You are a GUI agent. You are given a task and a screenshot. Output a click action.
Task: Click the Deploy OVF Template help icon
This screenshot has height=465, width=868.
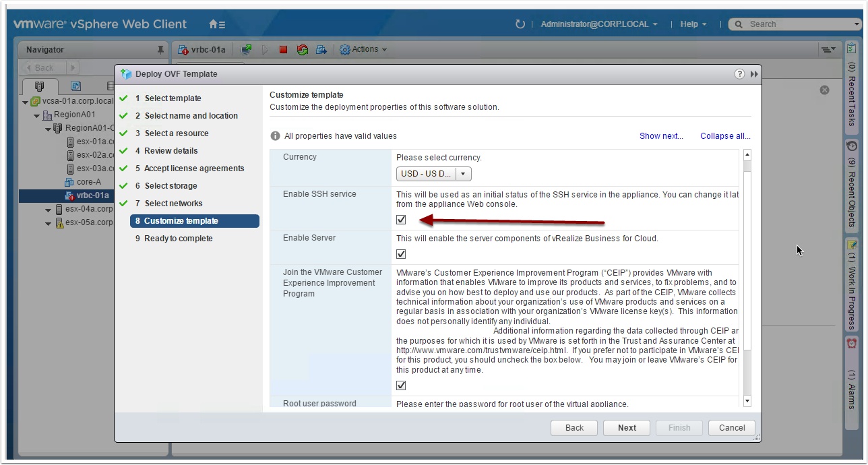[739, 74]
